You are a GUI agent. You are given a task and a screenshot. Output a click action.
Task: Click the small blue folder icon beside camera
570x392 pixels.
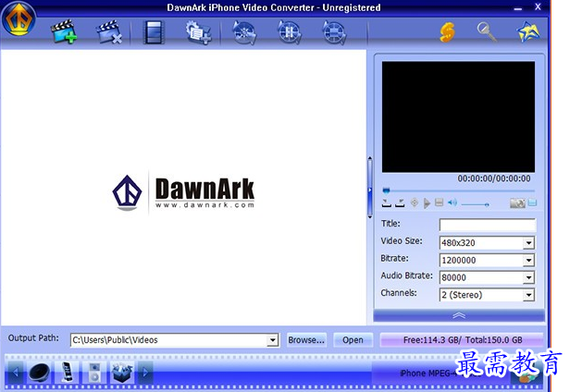pos(532,202)
